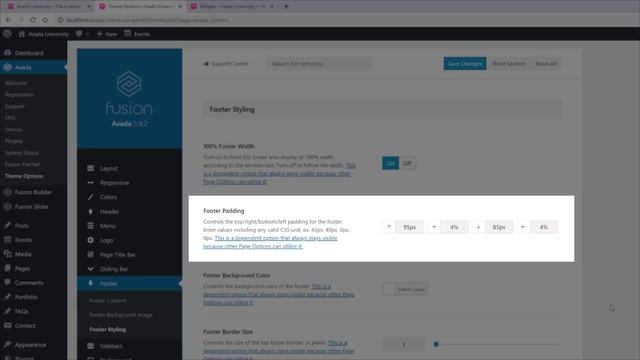Screen dimensions: 640x360
Task: Reload the page in the browser
Action: [x=33, y=20]
